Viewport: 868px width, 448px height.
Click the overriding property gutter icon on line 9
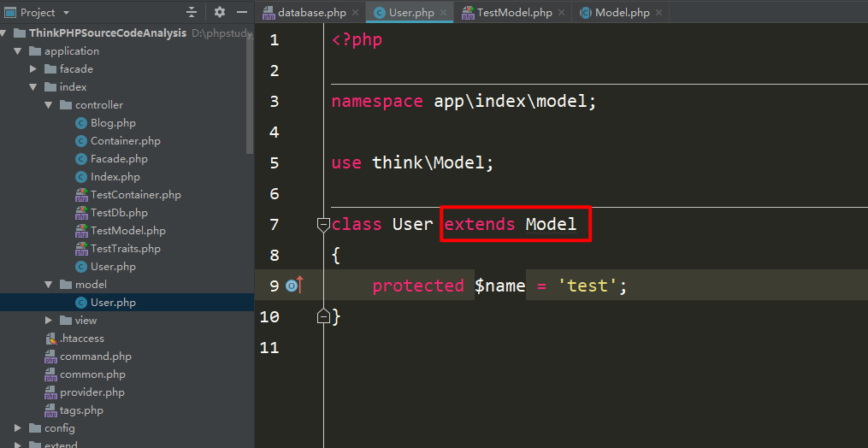[x=294, y=286]
